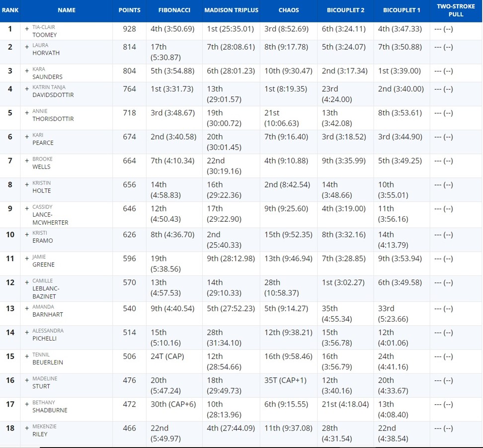Open Tennil Beuerlein's athlete profile
The height and width of the screenshot is (448, 483).
pyautogui.click(x=48, y=358)
